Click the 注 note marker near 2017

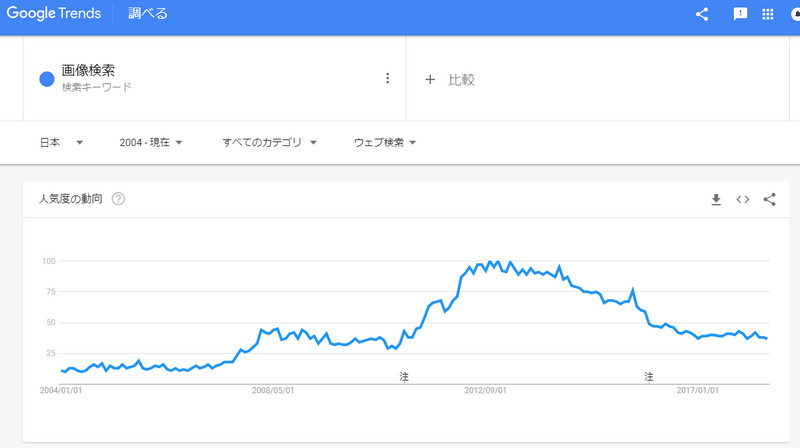[649, 376]
